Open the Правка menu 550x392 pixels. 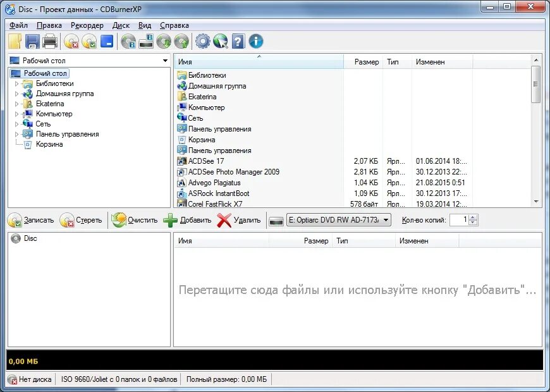click(x=49, y=25)
